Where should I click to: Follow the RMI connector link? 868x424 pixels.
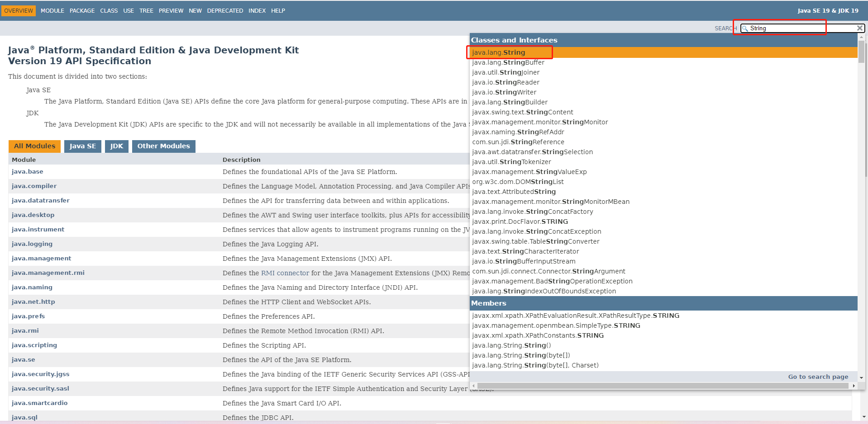coord(285,273)
